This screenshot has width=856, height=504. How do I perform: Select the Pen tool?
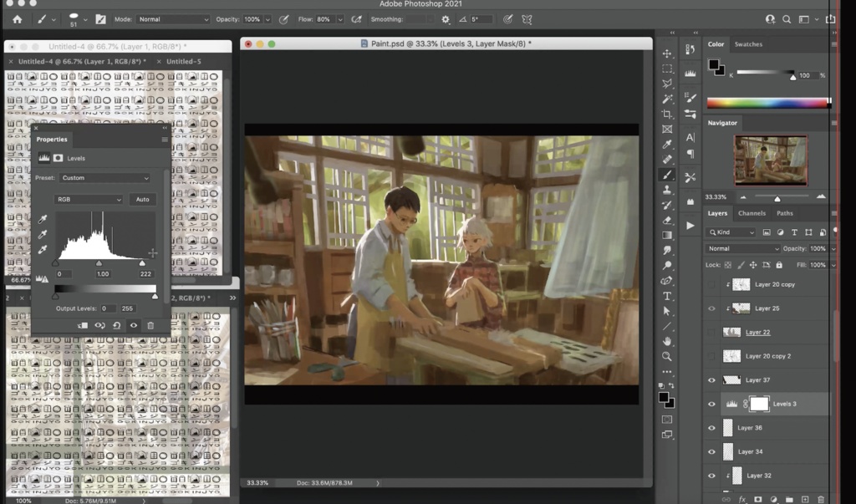click(666, 281)
